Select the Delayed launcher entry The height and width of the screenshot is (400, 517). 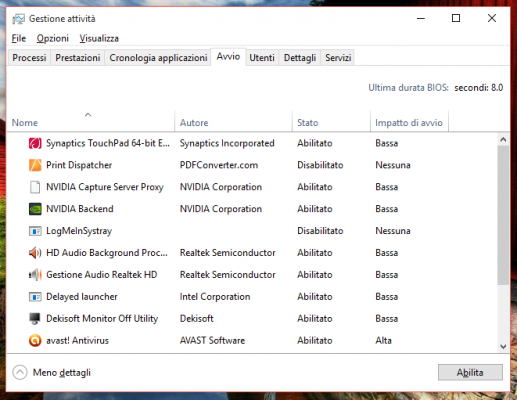click(82, 297)
